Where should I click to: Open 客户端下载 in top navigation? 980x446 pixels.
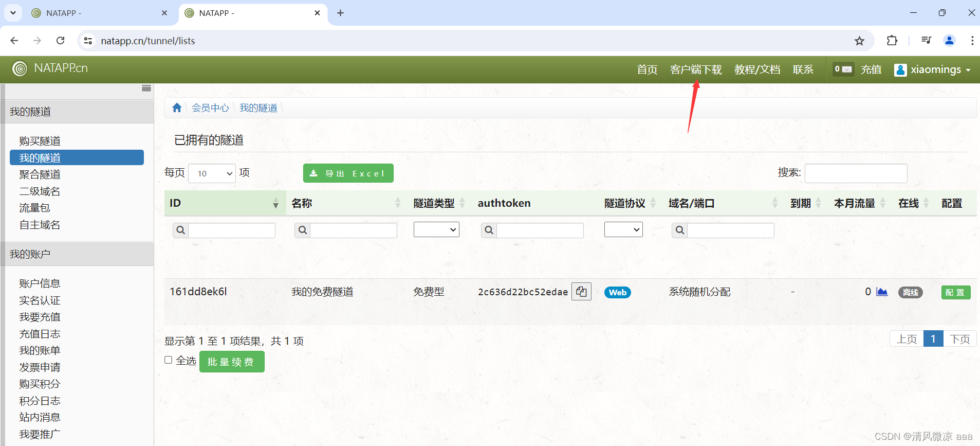pos(696,69)
